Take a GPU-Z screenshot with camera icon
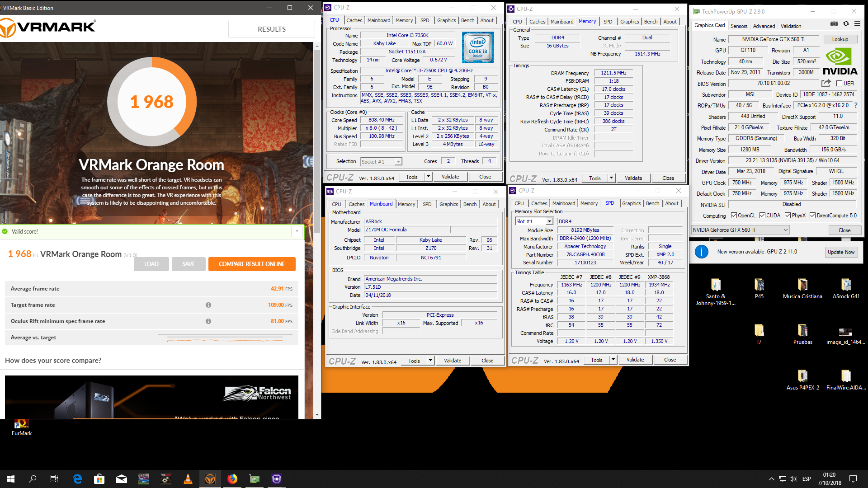The width and height of the screenshot is (868, 488). [x=834, y=24]
